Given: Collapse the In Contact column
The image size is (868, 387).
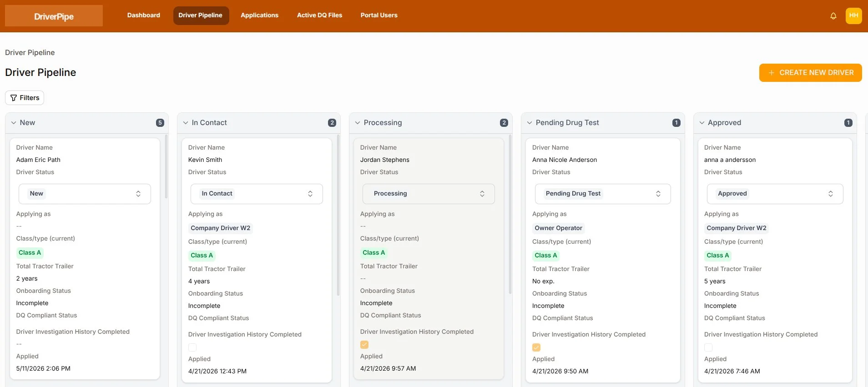Looking at the screenshot, I should pyautogui.click(x=186, y=123).
